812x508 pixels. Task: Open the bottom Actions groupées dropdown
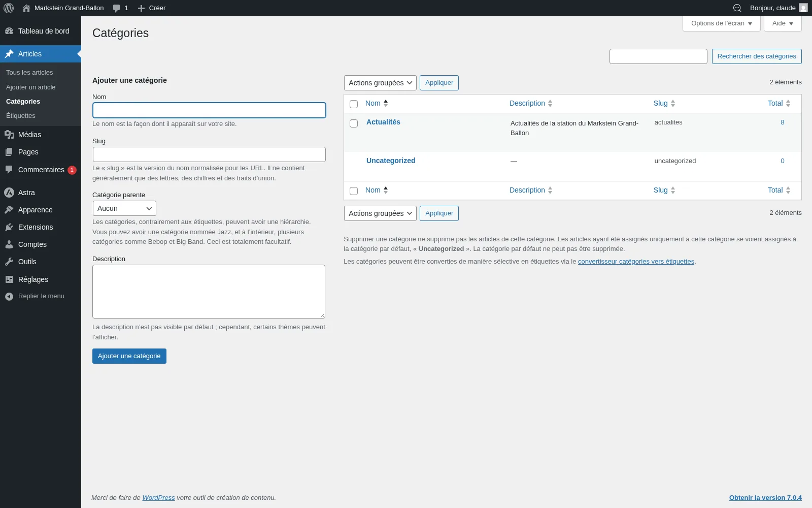(x=380, y=213)
